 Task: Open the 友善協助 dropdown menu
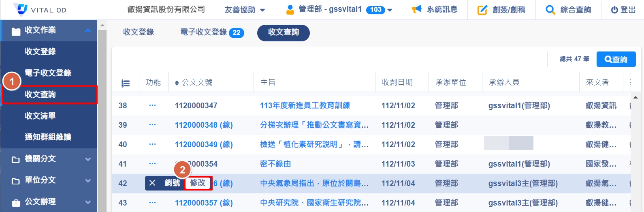pos(245,10)
